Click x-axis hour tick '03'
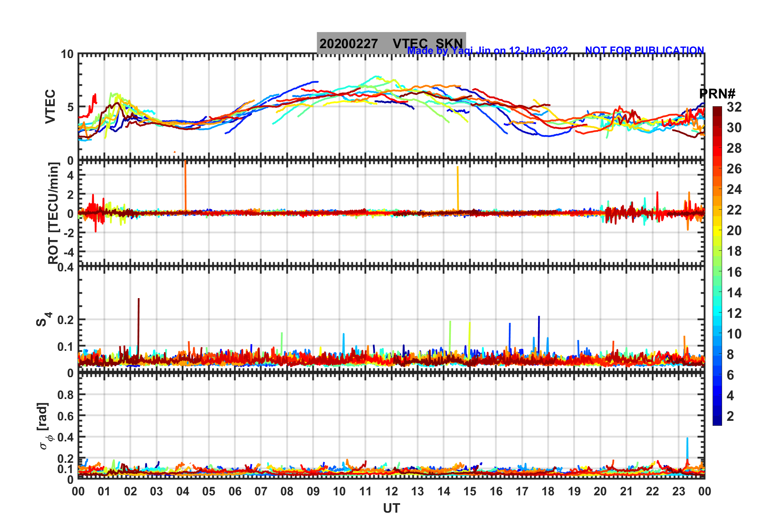Image resolution: width=783 pixels, height=532 pixels. point(156,491)
